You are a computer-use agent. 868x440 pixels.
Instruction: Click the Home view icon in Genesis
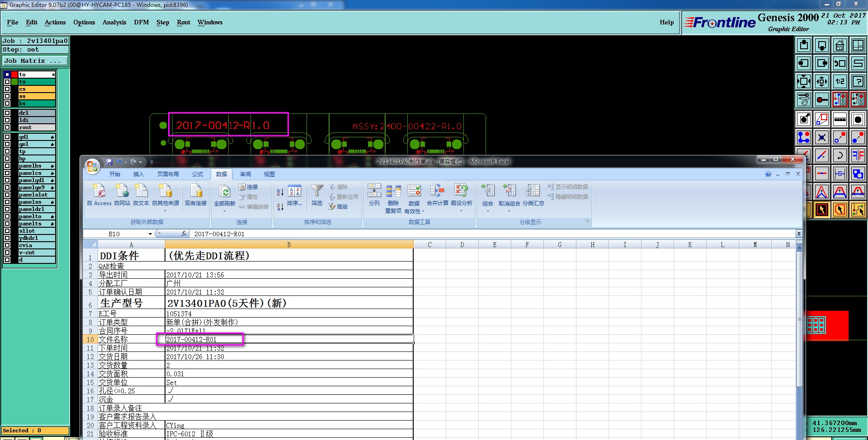coord(840,45)
